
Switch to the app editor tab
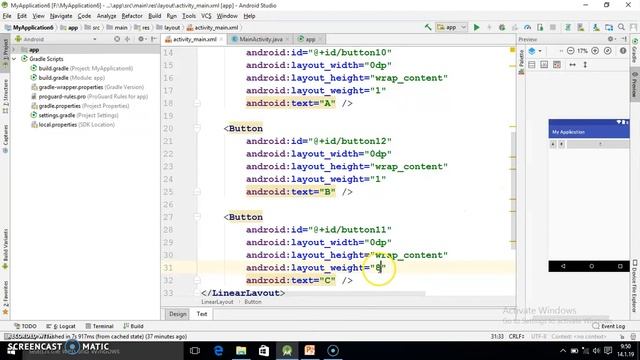[310, 39]
